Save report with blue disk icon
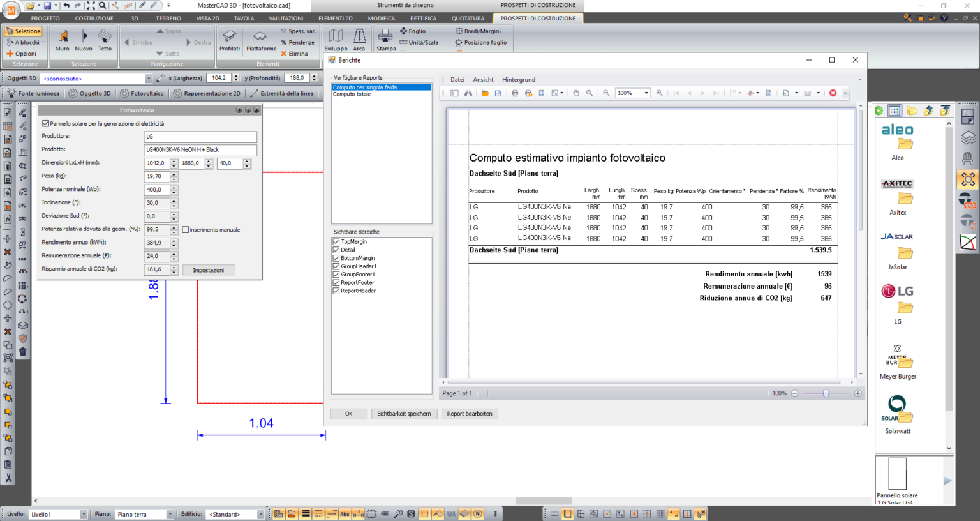The height and width of the screenshot is (521, 980). click(x=498, y=93)
